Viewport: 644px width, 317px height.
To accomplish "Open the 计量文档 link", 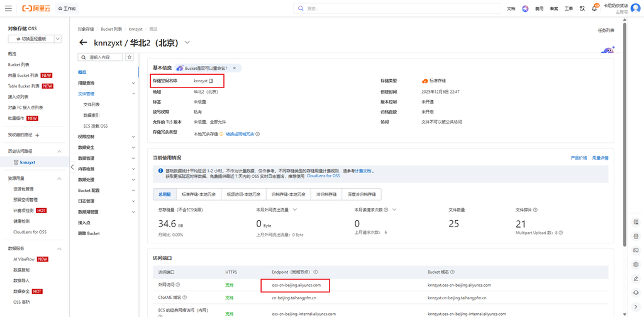I will pos(363,170).
